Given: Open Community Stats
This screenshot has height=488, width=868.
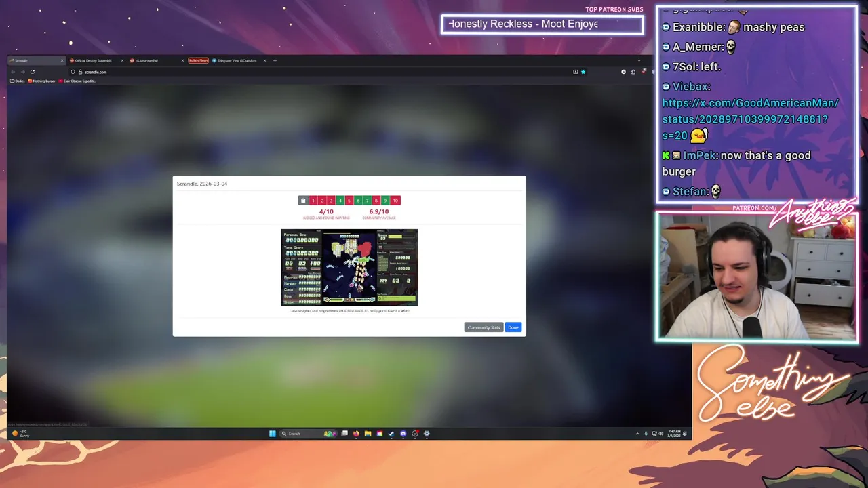Looking at the screenshot, I should tap(484, 327).
